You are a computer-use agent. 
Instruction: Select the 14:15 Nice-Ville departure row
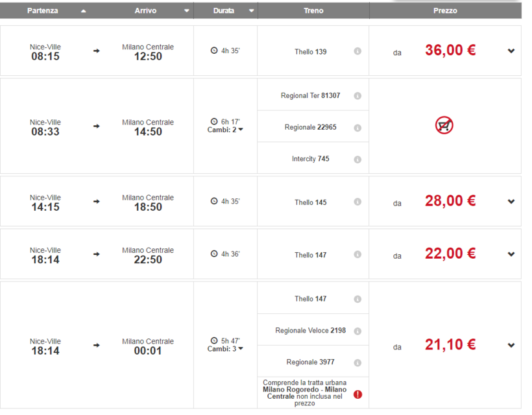(x=45, y=202)
